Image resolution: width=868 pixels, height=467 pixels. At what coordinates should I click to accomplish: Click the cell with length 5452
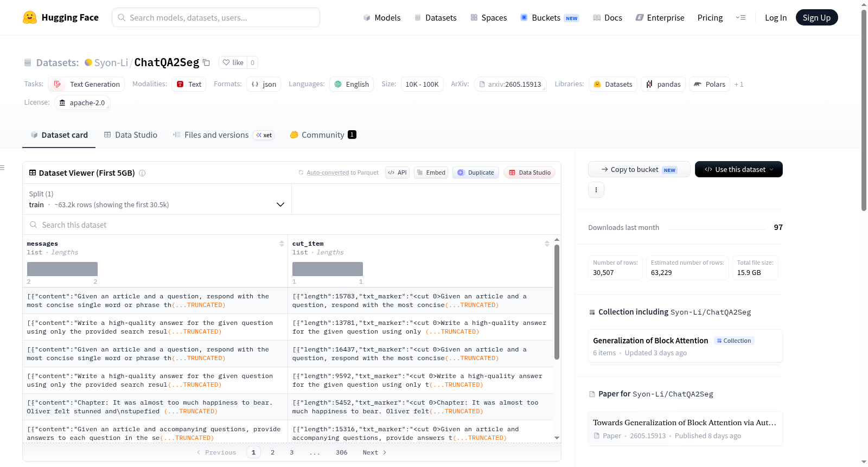tap(420, 407)
